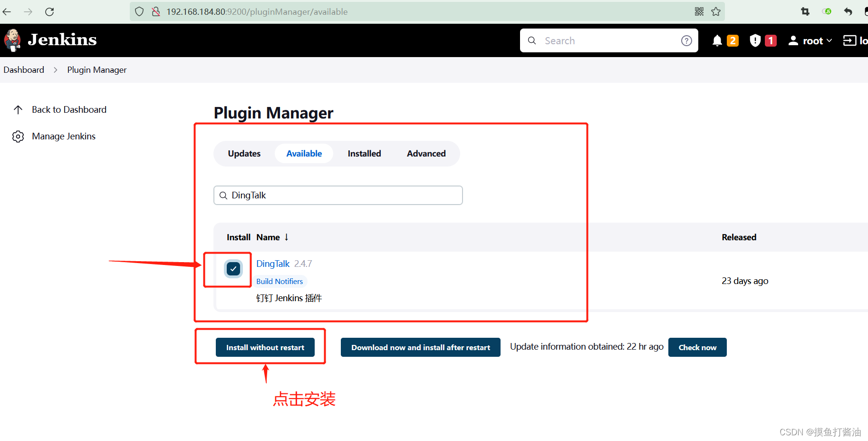The height and width of the screenshot is (441, 868).
Task: Click the Jenkins header search field
Action: pyautogui.click(x=609, y=40)
